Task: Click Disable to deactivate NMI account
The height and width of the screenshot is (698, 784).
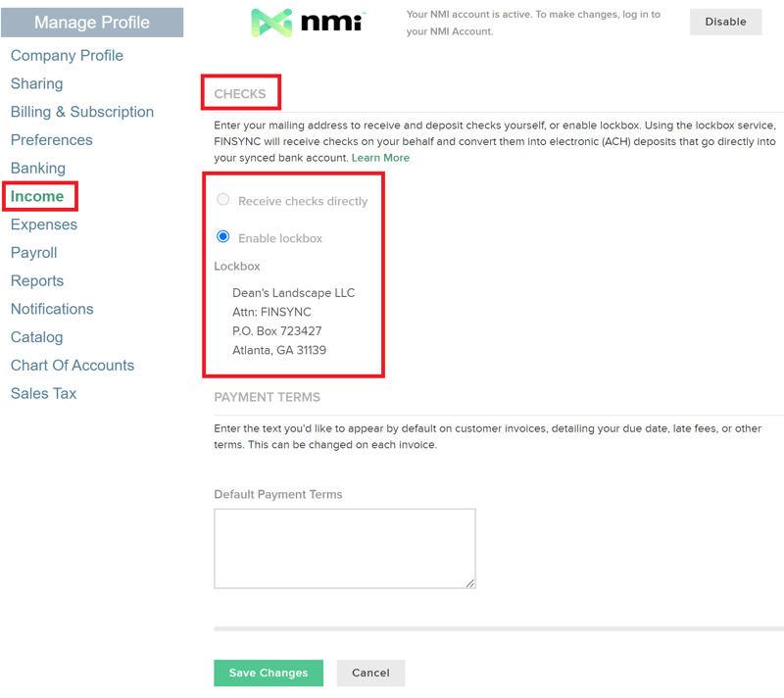Action: [725, 22]
